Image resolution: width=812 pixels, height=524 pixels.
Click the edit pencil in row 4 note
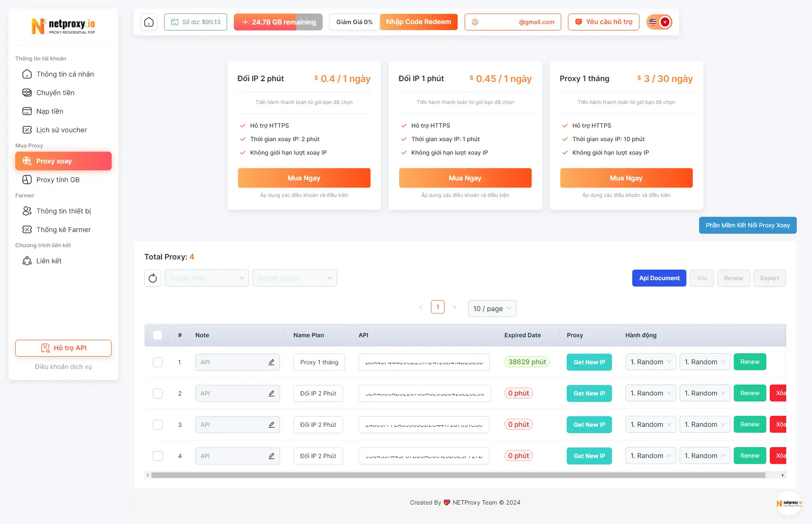click(272, 456)
